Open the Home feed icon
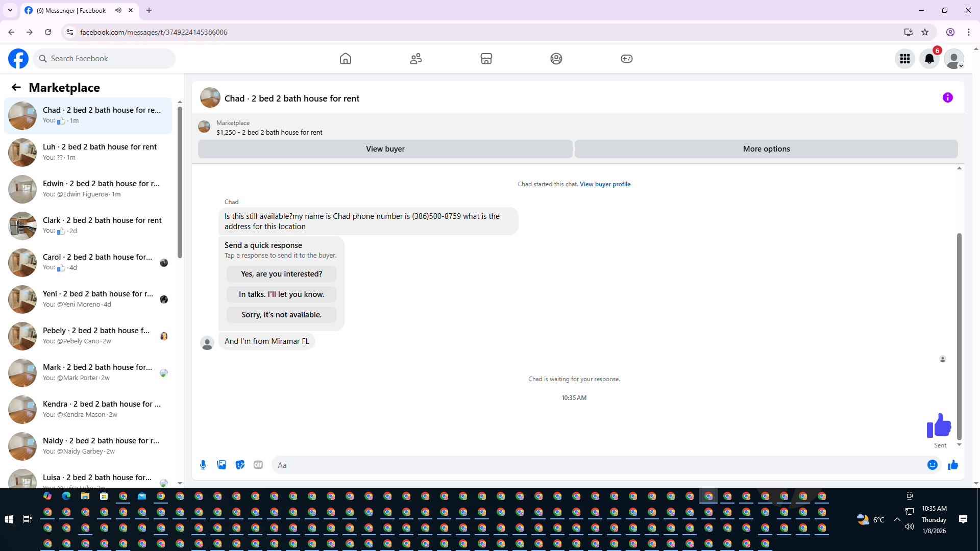 click(346, 59)
